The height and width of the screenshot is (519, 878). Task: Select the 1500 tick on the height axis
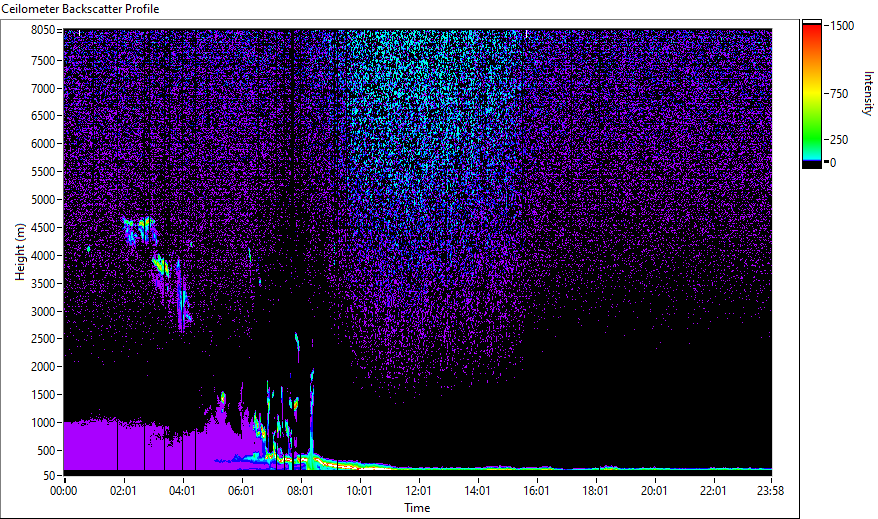click(x=43, y=395)
